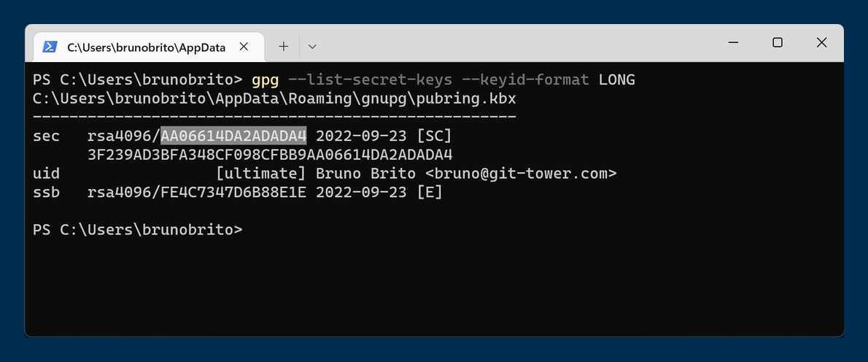Click the LONG argument in the command

(617, 79)
